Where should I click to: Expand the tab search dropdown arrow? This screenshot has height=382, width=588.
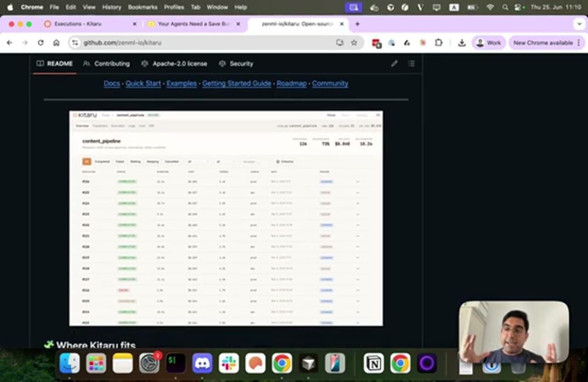pyautogui.click(x=579, y=24)
